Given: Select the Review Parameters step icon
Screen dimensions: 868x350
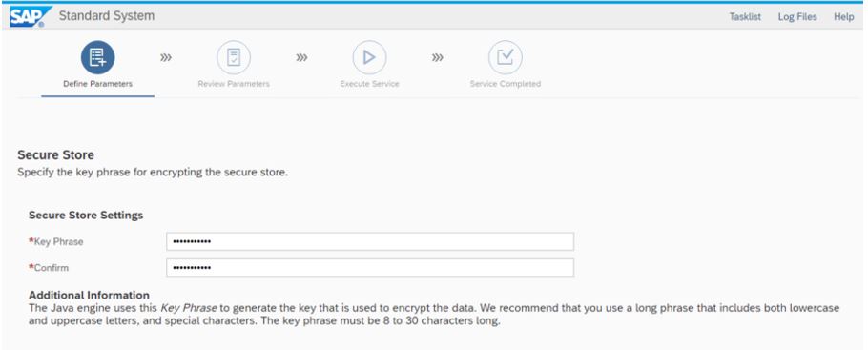Looking at the screenshot, I should tap(234, 57).
